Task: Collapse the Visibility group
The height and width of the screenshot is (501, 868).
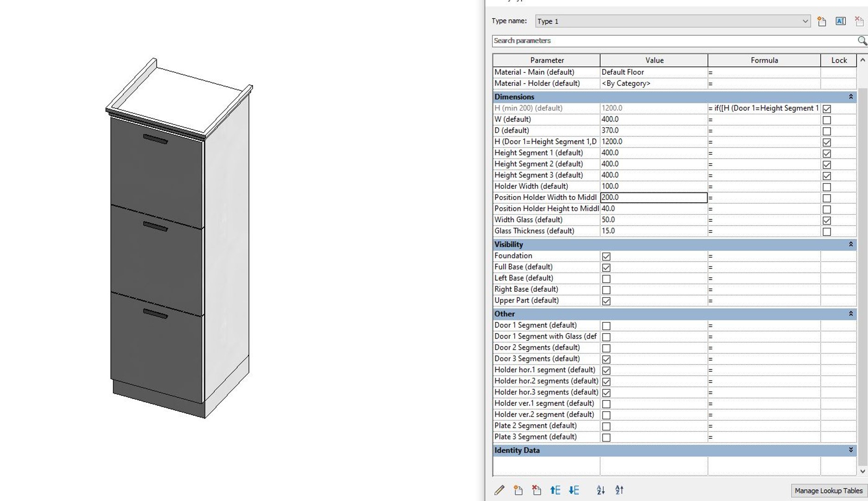Action: click(851, 244)
